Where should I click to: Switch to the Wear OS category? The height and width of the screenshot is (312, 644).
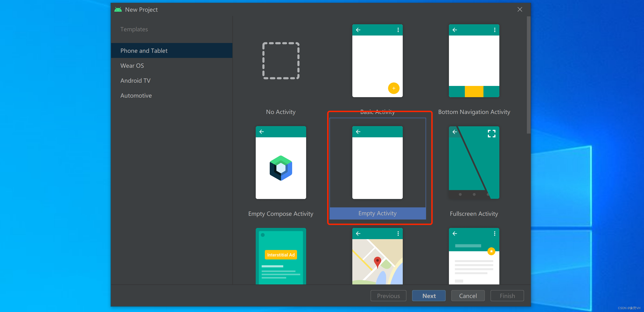pos(132,66)
